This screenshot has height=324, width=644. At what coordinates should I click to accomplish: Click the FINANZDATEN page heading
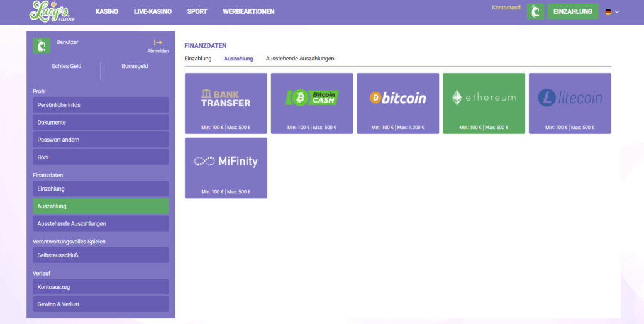[206, 45]
